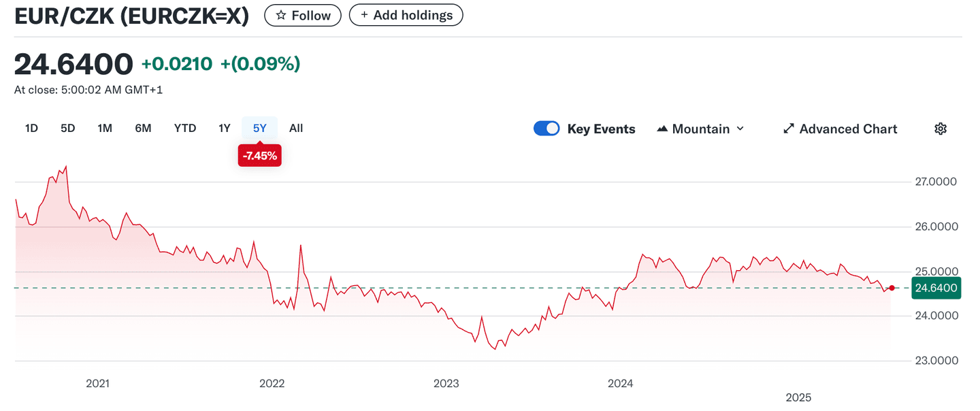
Task: Toggle the Key Events switch off
Action: 546,129
